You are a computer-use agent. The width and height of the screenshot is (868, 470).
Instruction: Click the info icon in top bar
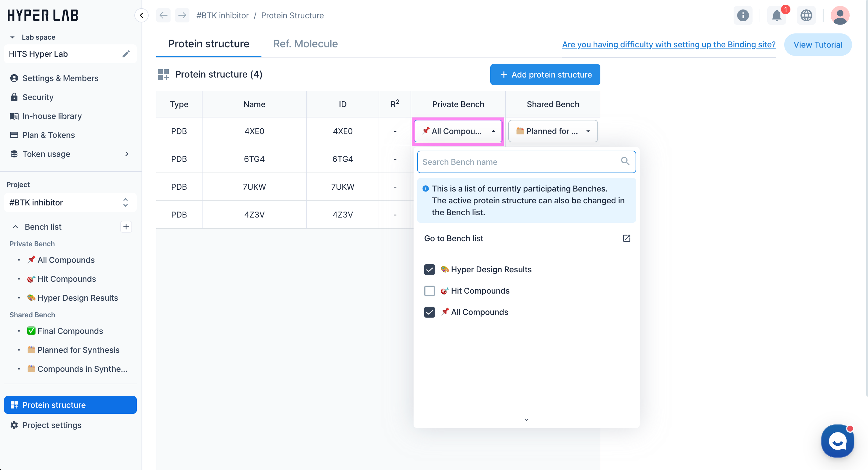[743, 15]
